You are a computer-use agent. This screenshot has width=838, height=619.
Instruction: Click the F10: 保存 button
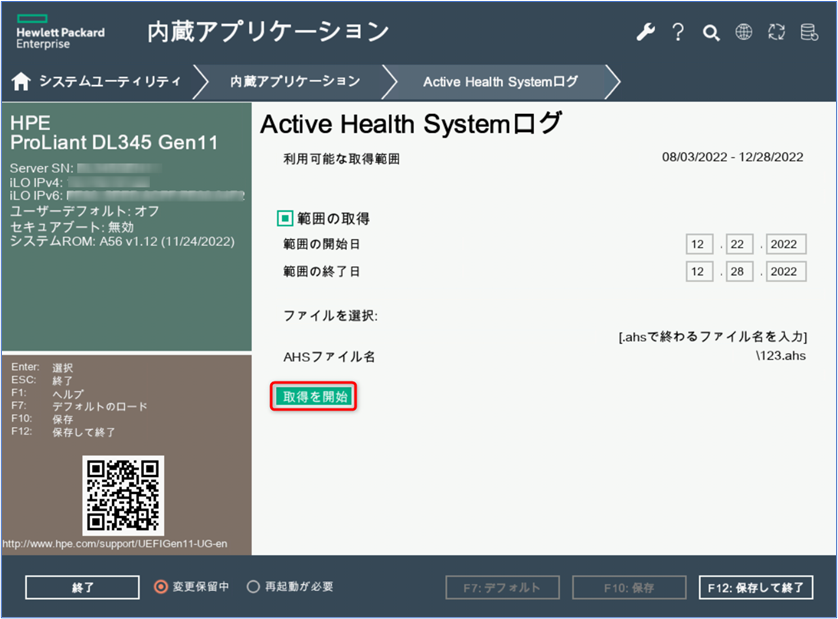[x=628, y=587]
